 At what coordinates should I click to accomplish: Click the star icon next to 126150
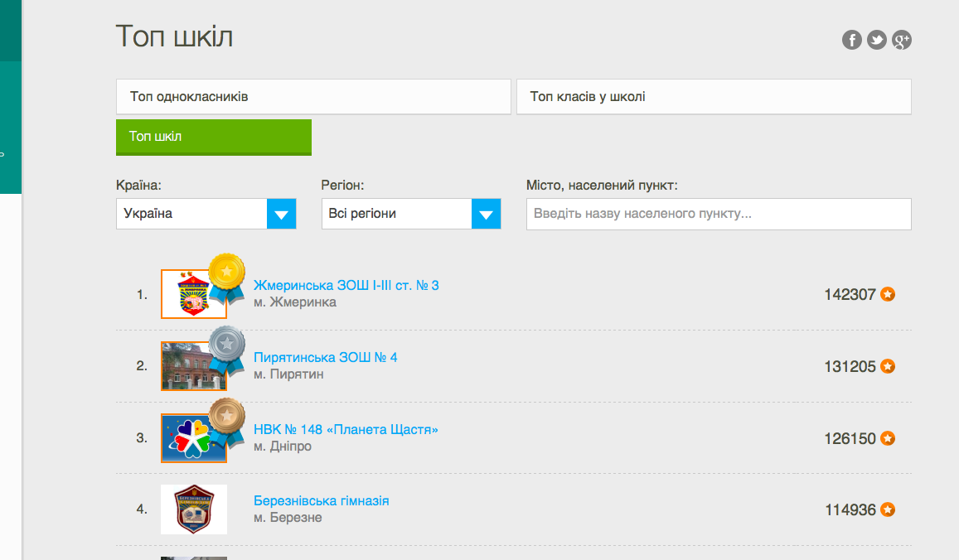(x=888, y=439)
